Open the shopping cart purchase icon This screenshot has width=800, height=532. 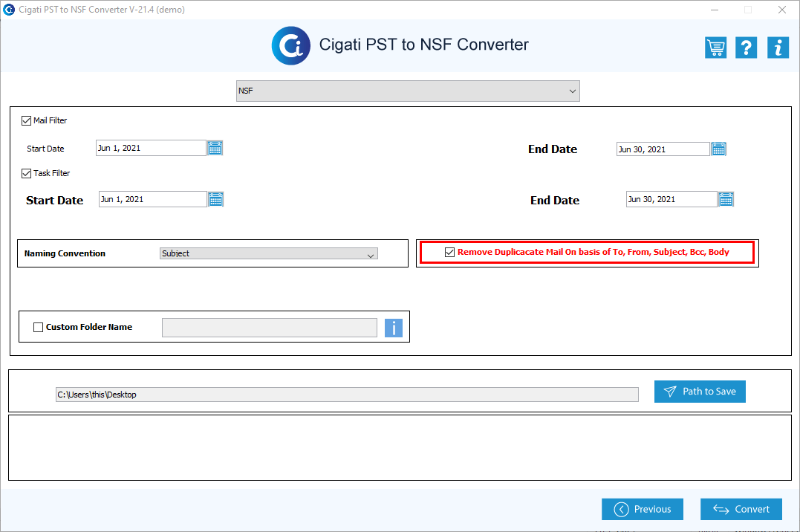click(x=715, y=48)
